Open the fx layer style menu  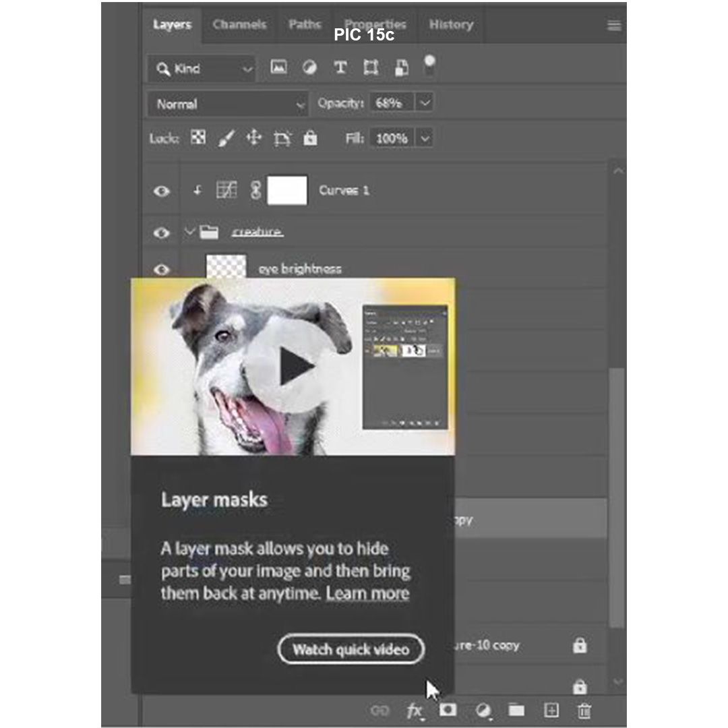[x=414, y=710]
